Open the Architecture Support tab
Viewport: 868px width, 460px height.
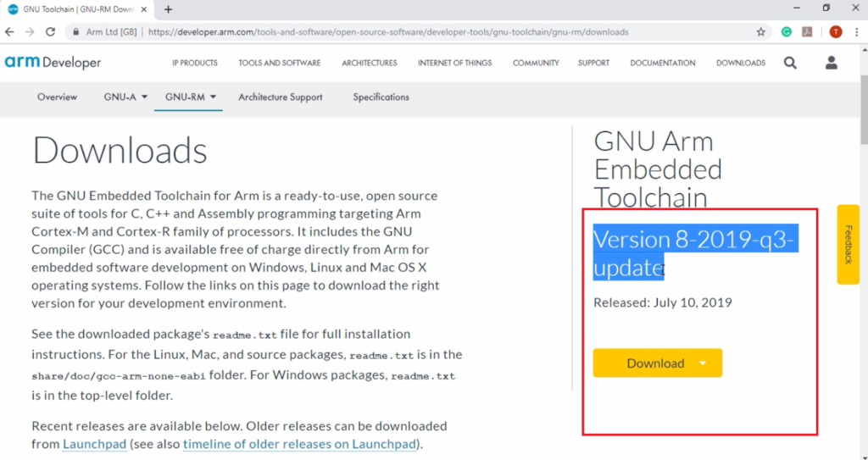[280, 97]
